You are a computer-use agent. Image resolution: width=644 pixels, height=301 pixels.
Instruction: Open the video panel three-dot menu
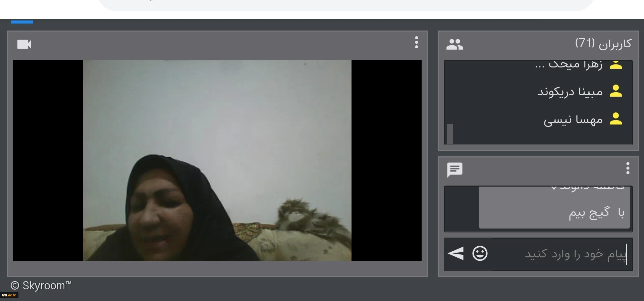tap(416, 43)
